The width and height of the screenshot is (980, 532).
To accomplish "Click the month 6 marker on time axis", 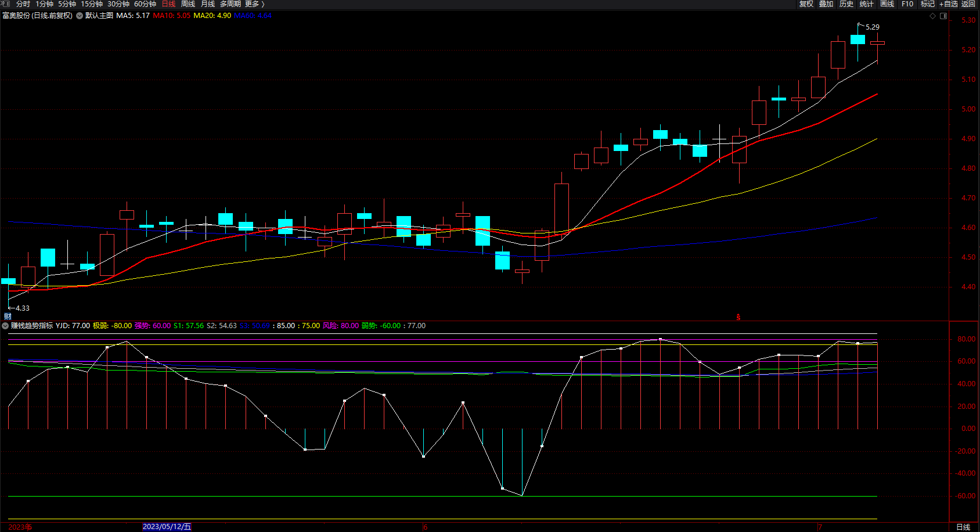I will 425,527.
